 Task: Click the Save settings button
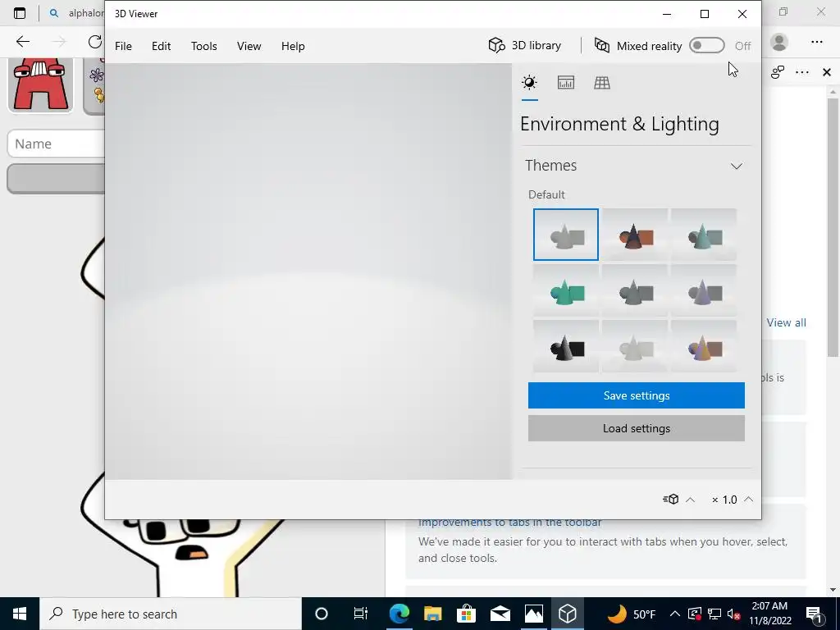click(x=637, y=395)
